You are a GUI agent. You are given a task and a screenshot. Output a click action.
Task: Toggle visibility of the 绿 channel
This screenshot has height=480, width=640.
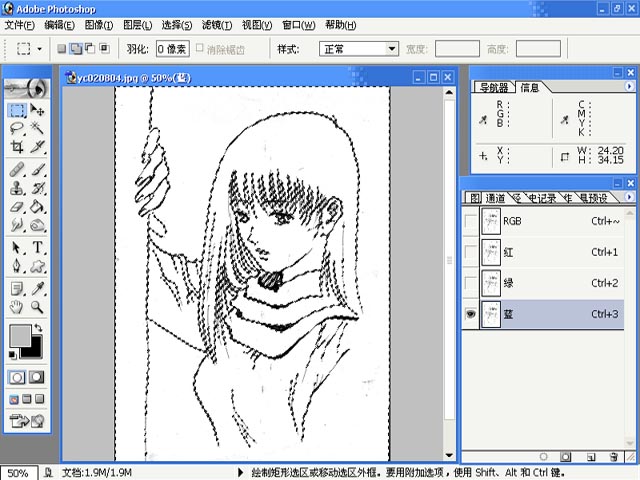tap(470, 283)
